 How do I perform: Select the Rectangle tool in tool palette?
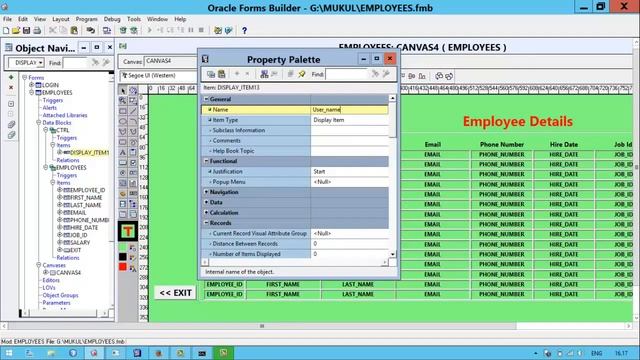123,111
